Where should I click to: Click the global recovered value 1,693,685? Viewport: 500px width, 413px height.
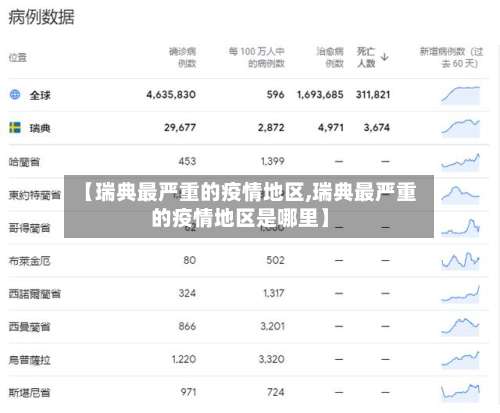tap(320, 95)
